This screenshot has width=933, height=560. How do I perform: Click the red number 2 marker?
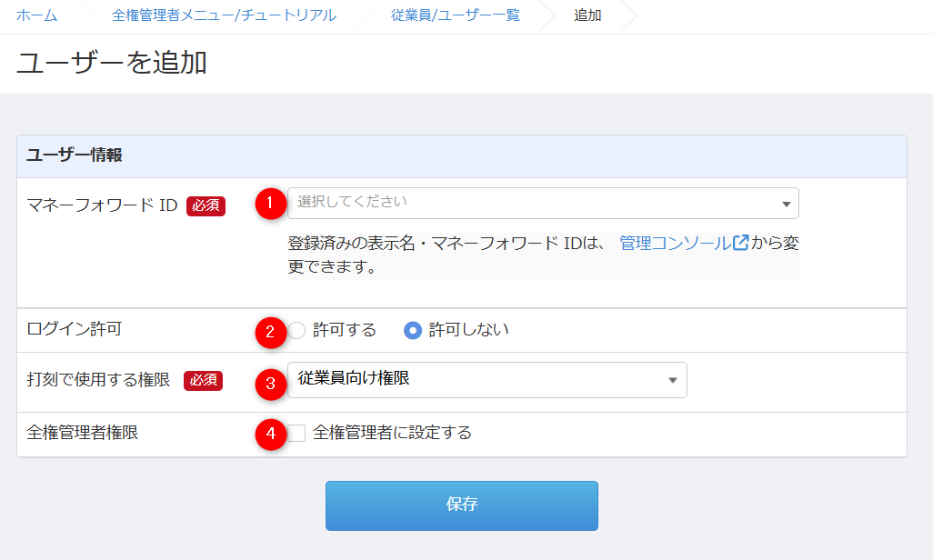270,331
